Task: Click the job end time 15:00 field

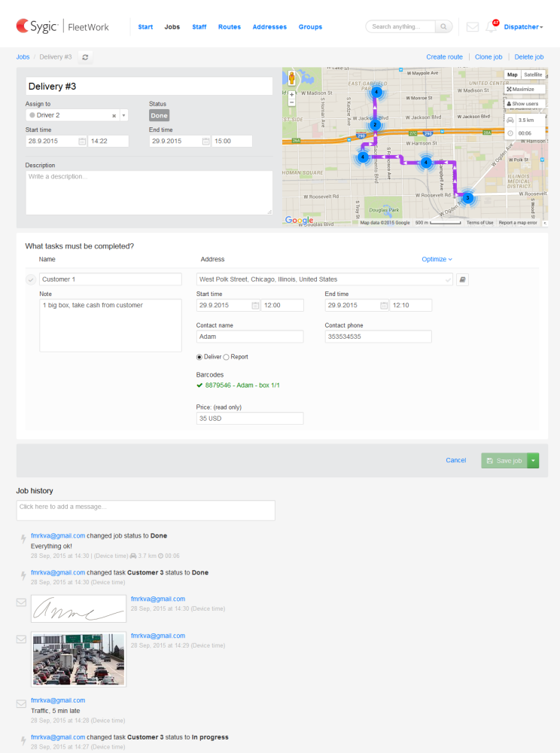Action: [233, 142]
